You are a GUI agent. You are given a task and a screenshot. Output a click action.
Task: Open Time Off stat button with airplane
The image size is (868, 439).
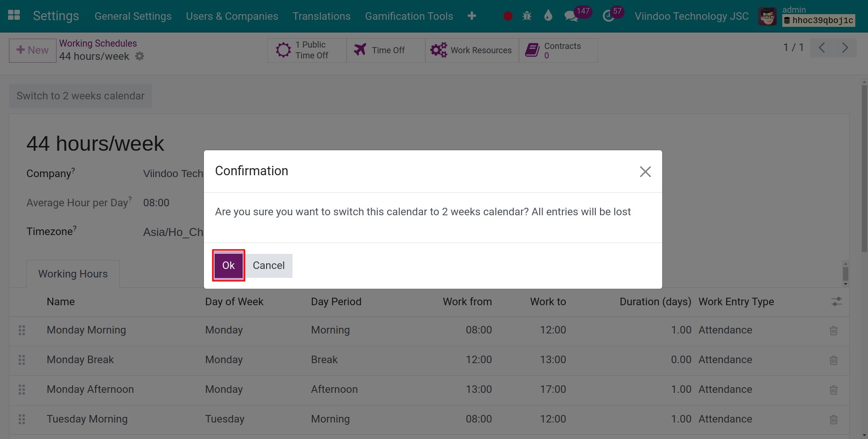[386, 50]
